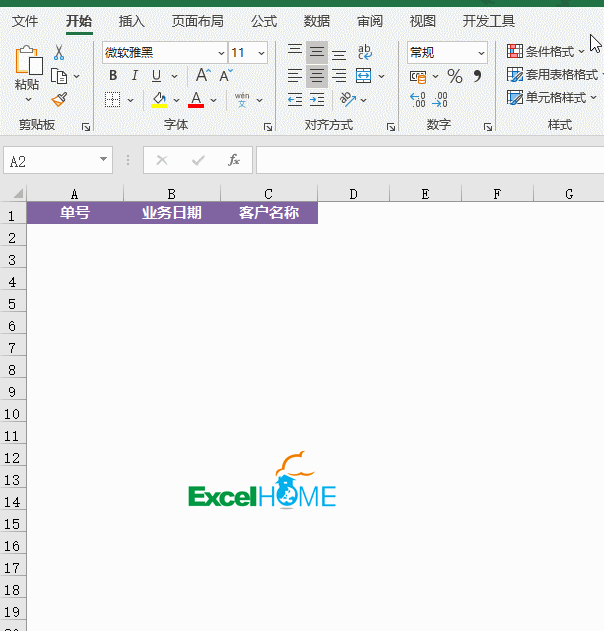Open font color dropdown arrow
The height and width of the screenshot is (631, 604).
214,100
